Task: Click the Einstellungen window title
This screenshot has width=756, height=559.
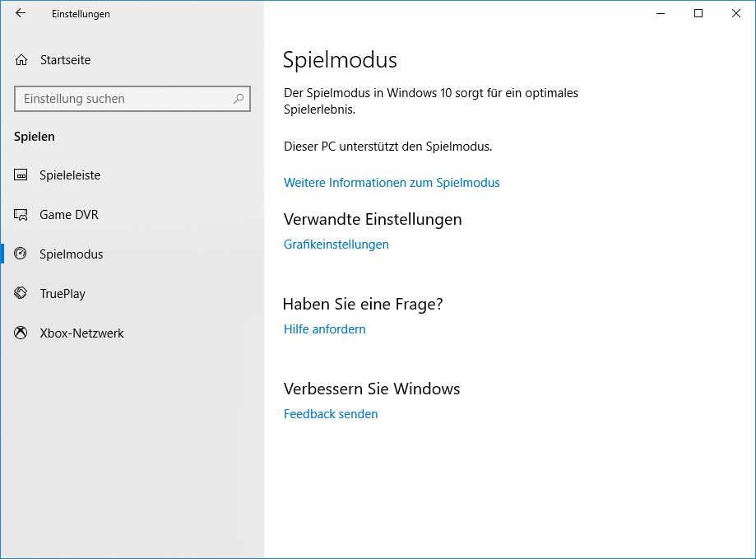Action: 81,14
